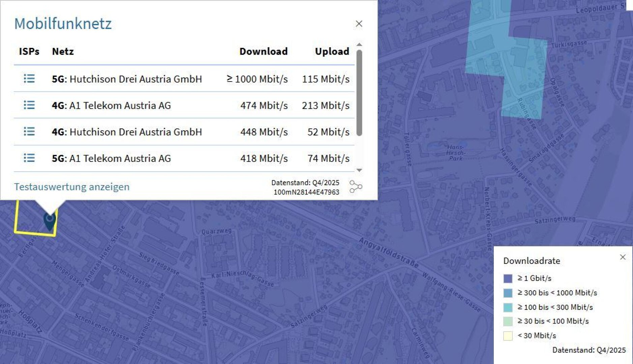The image size is (633, 364).
Task: Click the 'Schenkendorfgasse' street label on map
Action: 101,327
